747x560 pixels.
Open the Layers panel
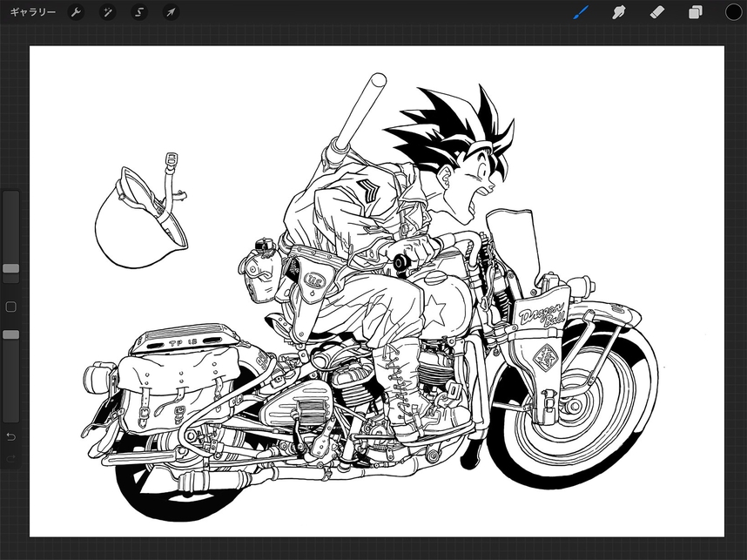(x=696, y=12)
